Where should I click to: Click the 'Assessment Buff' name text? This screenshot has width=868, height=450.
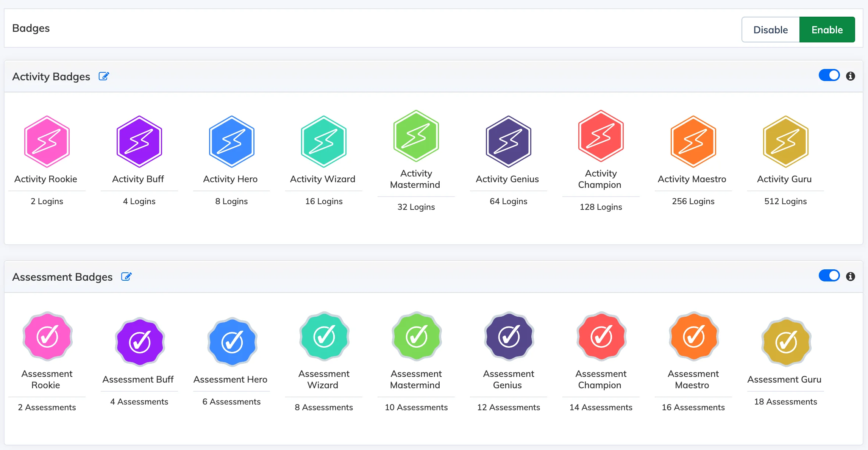[138, 380]
